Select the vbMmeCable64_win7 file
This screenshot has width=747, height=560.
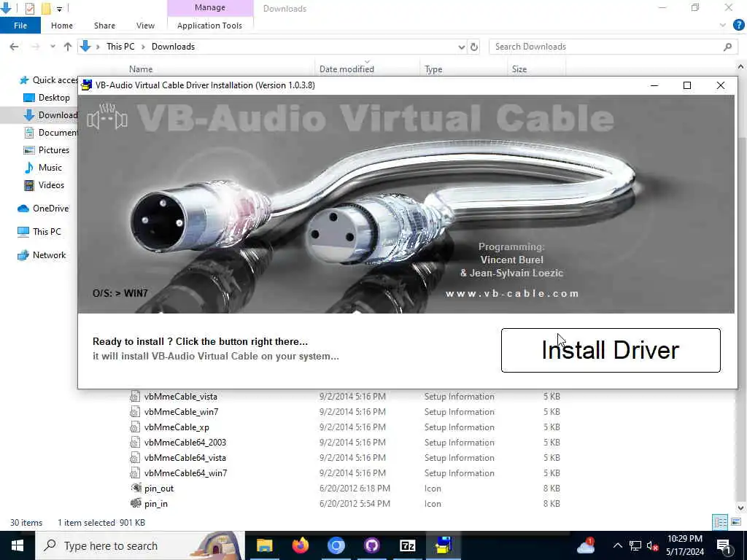coord(185,472)
